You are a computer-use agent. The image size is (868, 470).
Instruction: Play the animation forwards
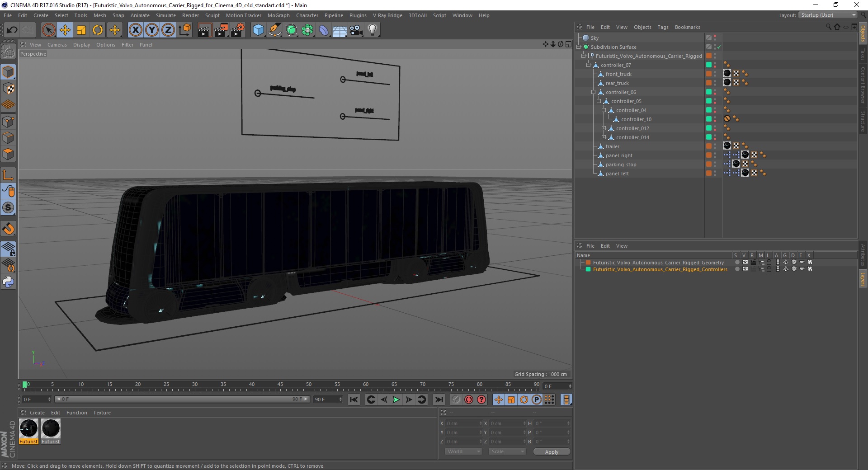[x=396, y=399]
